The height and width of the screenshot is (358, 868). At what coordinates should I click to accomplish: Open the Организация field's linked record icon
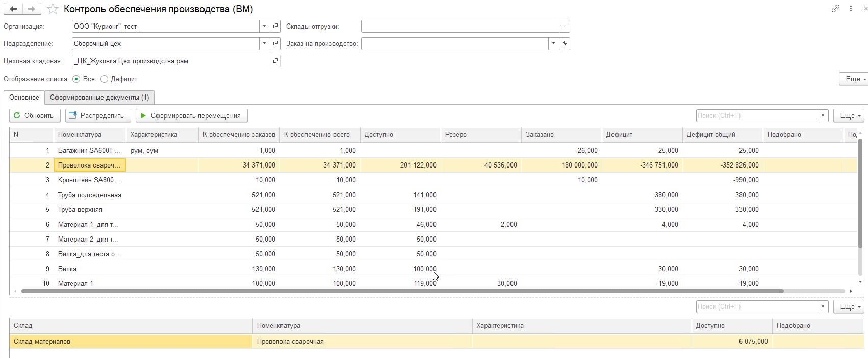(x=275, y=26)
